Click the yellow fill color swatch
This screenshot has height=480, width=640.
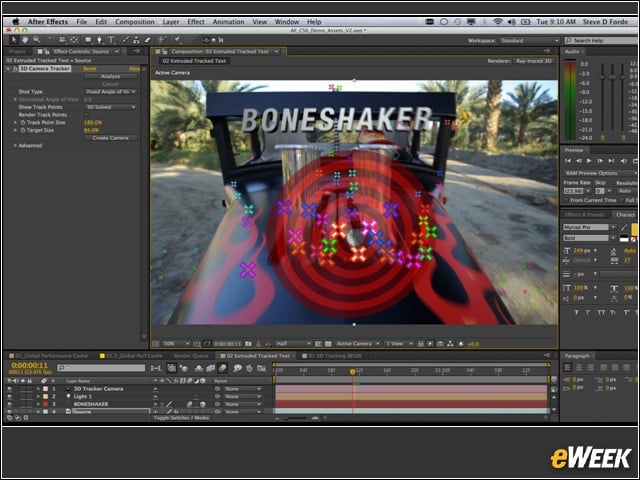635,229
